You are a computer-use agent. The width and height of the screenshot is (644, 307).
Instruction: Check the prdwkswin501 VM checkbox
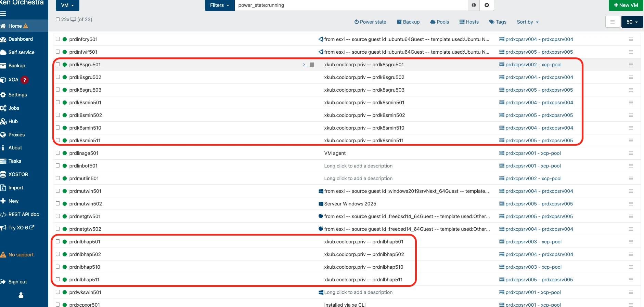coord(58,292)
